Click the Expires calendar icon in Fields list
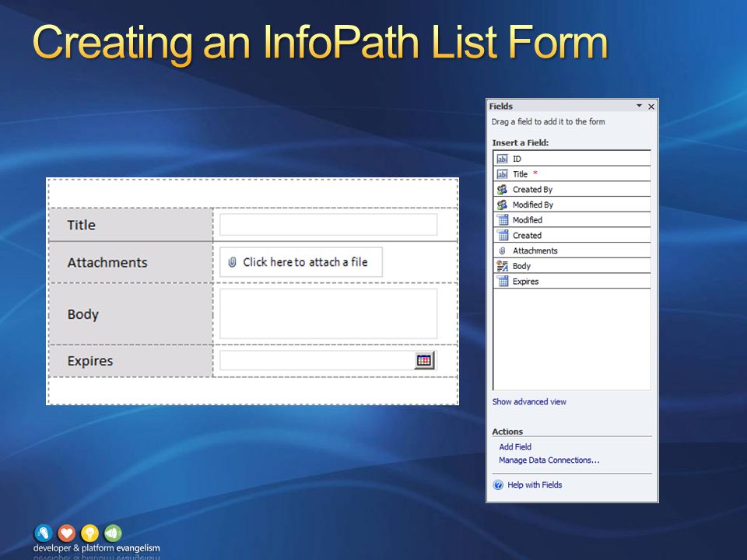 pos(502,281)
